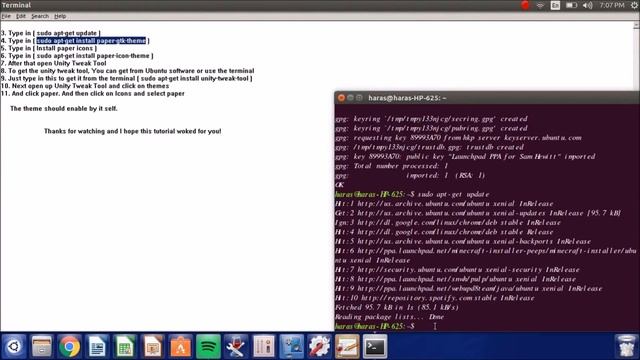640x360 pixels.
Task: Open Spotify from the dock
Action: pyautogui.click(x=208, y=347)
